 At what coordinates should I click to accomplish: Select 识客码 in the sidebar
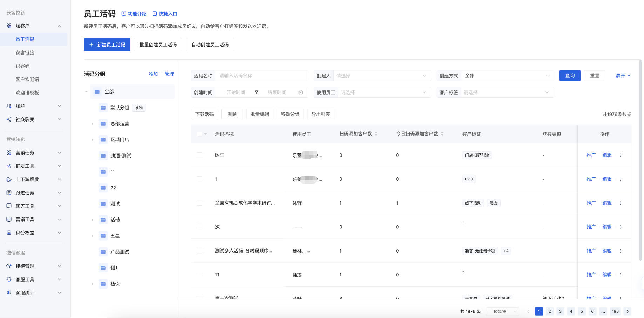tap(22, 66)
